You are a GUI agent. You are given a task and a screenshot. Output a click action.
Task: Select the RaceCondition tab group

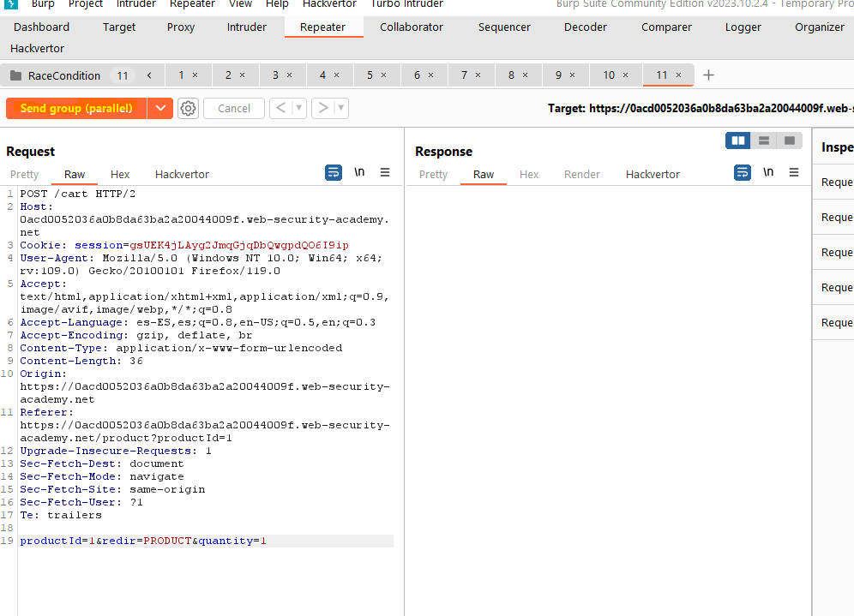[64, 75]
